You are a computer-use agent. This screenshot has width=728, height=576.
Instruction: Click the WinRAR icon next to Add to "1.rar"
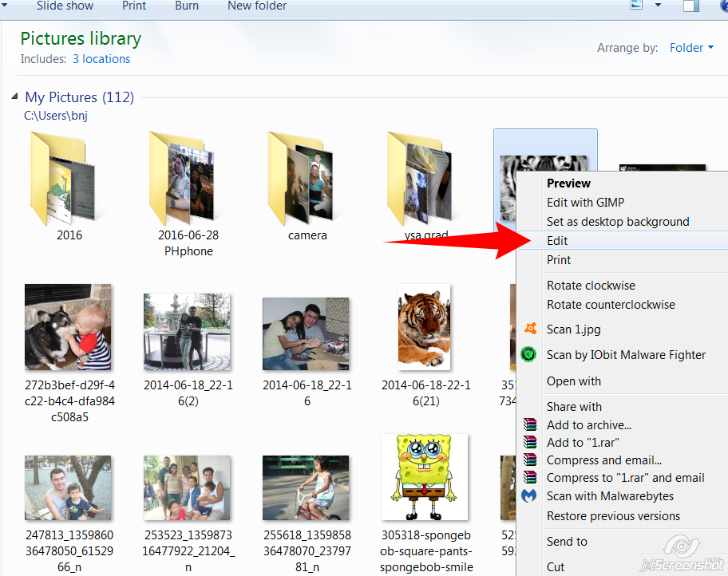(530, 442)
